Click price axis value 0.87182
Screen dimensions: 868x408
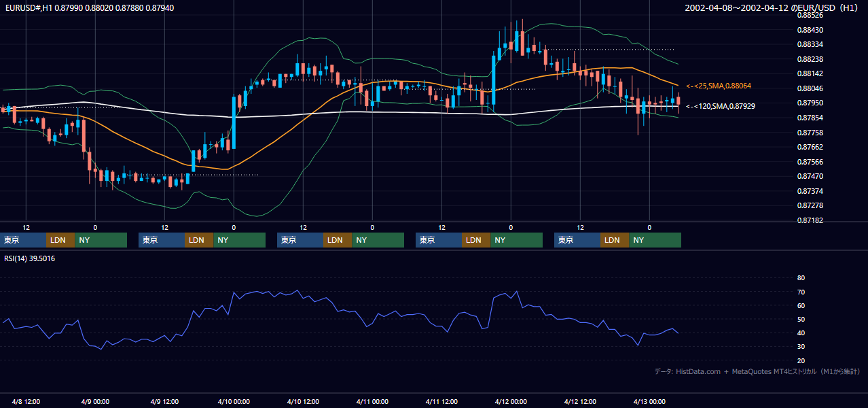point(810,221)
